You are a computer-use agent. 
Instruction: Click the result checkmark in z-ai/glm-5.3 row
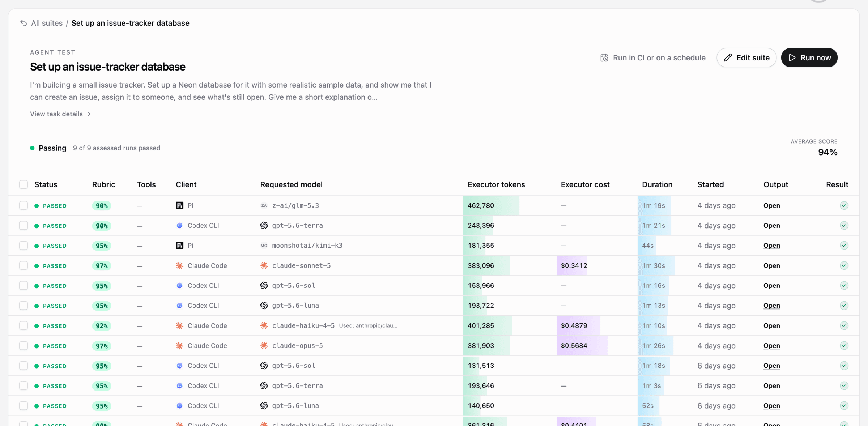coord(844,206)
